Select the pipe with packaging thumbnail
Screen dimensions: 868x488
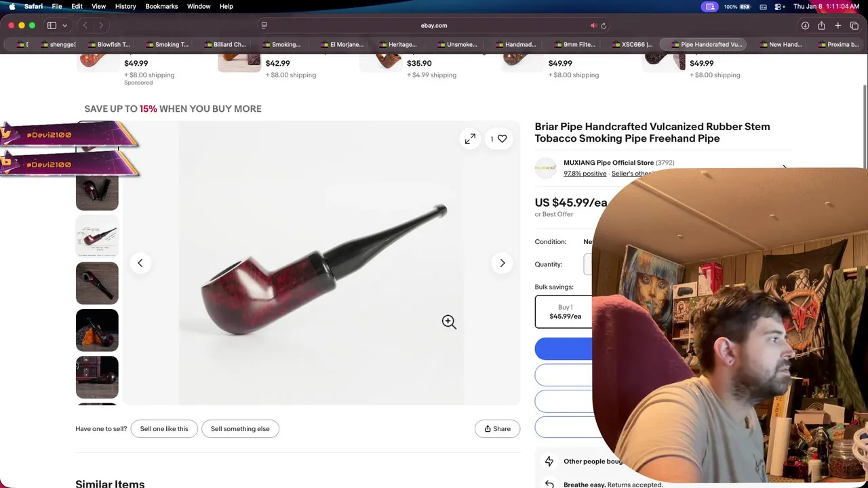click(x=97, y=189)
